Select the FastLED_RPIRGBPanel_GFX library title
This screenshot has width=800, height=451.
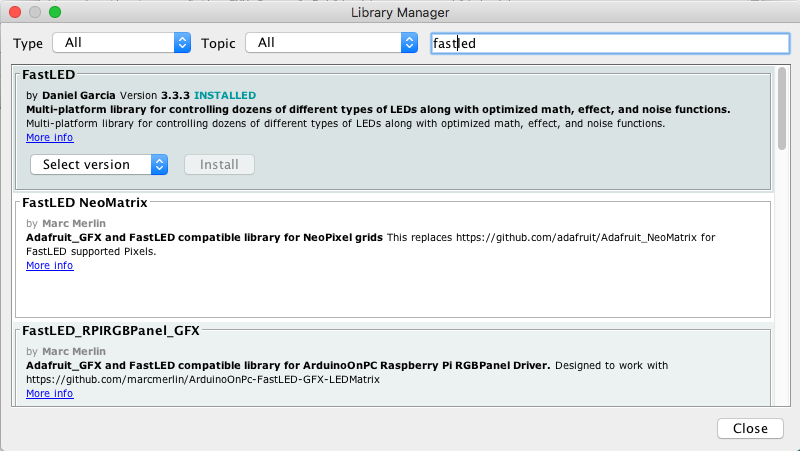coord(111,331)
